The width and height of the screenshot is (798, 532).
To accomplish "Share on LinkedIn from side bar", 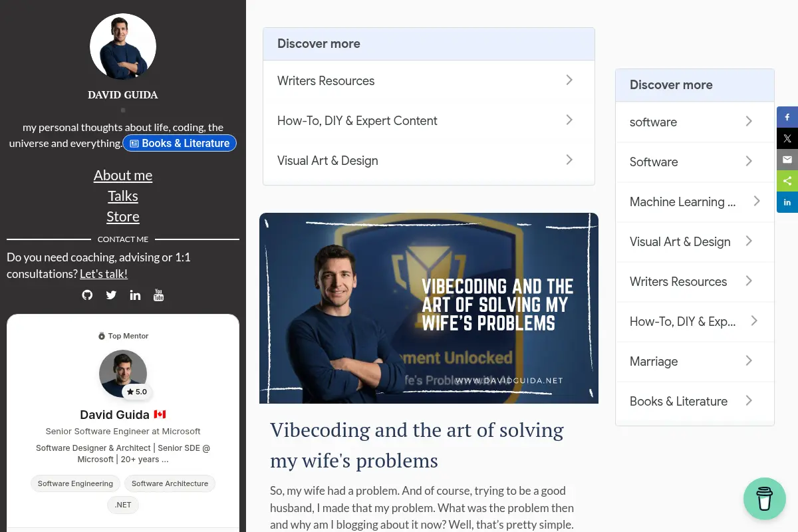I will (x=787, y=202).
